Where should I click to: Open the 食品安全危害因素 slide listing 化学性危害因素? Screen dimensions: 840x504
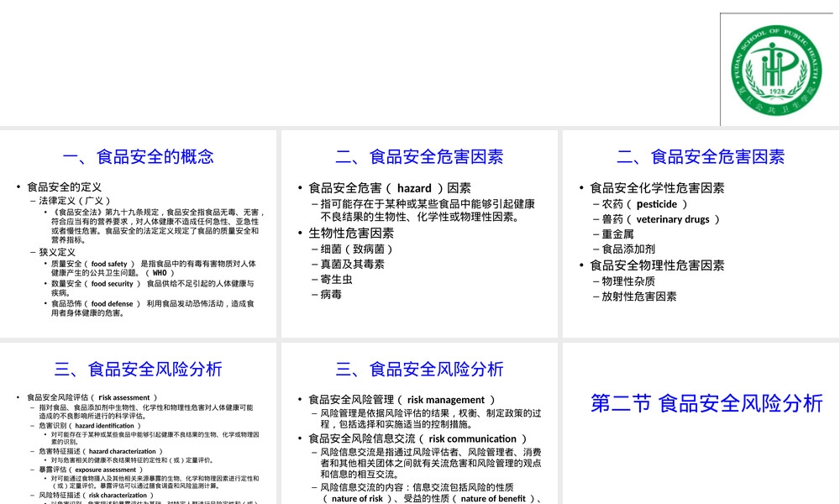click(701, 234)
